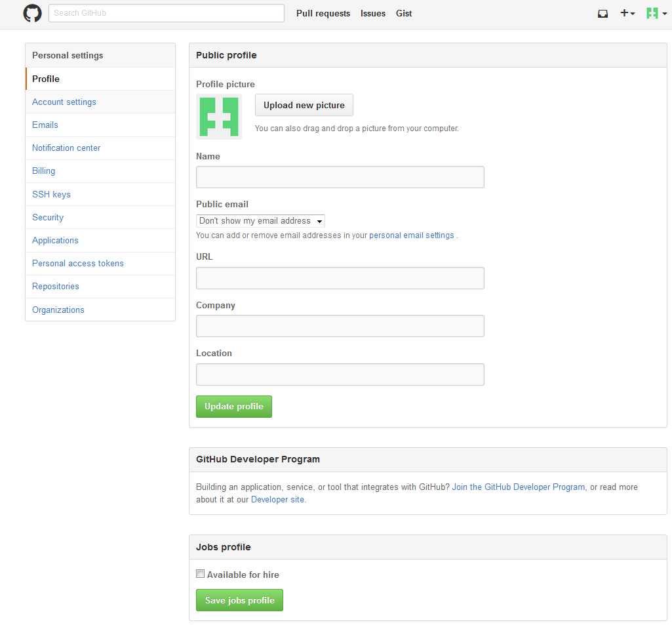
Task: Click the Update profile button
Action: pyautogui.click(x=234, y=407)
